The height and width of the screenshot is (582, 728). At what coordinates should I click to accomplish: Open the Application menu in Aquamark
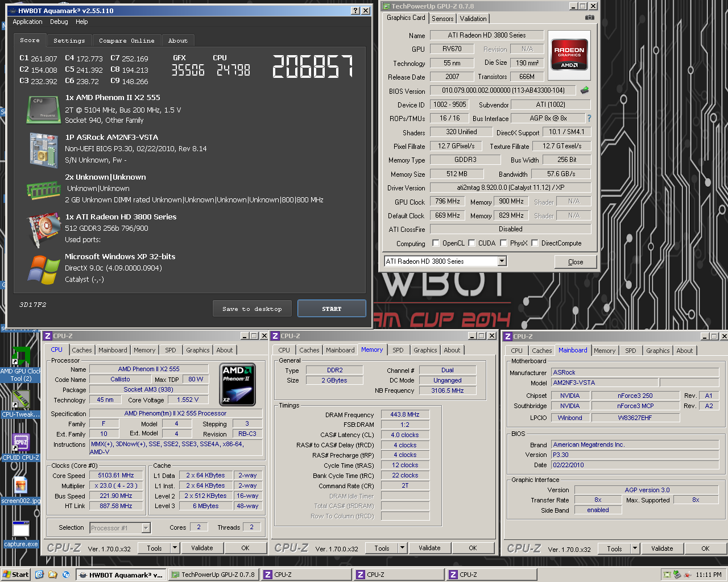point(27,22)
